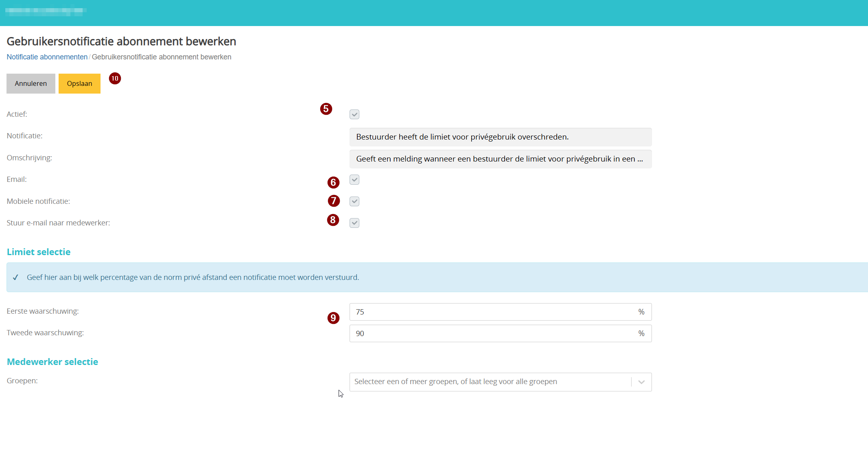Viewport: 868px width, 461px height.
Task: Click the 'Limiet selectie' section heading
Action: tap(39, 252)
